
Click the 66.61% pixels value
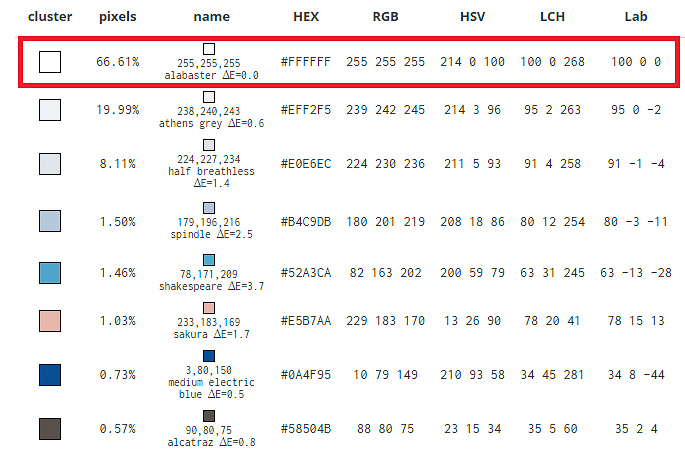[x=117, y=62]
